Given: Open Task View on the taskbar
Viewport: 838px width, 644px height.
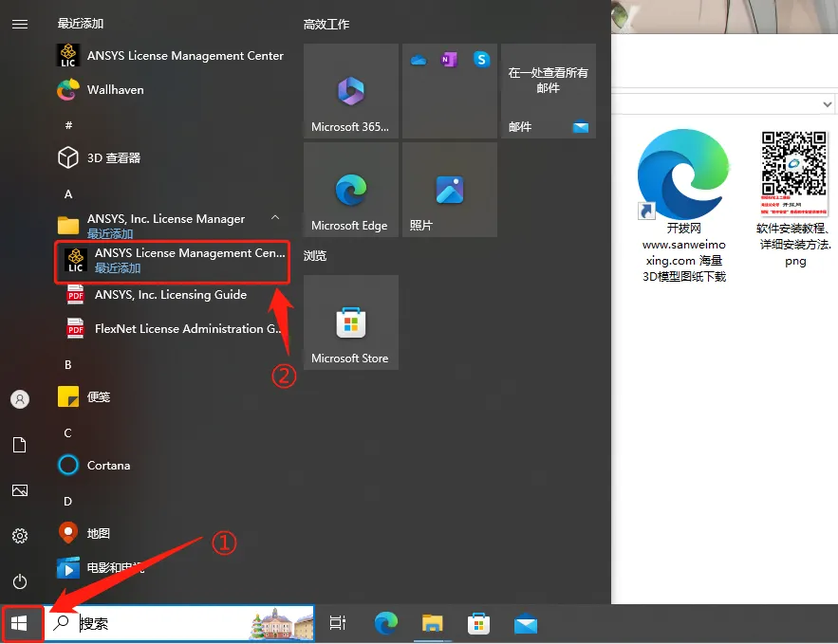Looking at the screenshot, I should pos(337,623).
